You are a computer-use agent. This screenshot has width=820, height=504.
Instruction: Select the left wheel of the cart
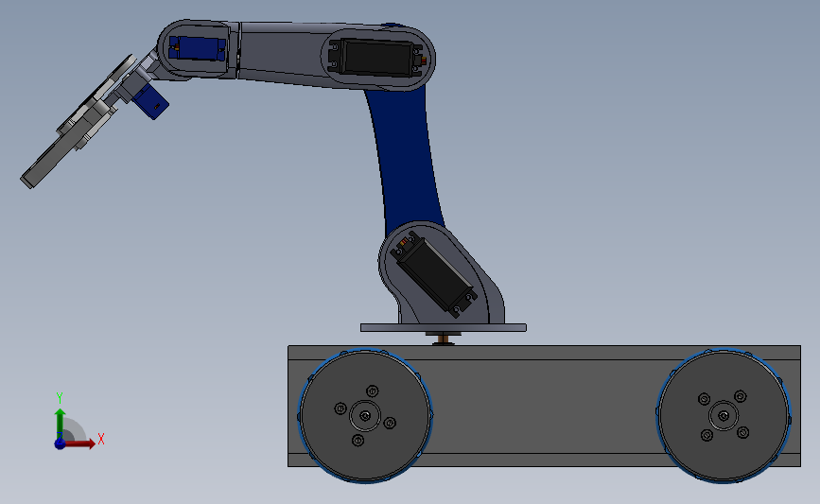(365, 416)
